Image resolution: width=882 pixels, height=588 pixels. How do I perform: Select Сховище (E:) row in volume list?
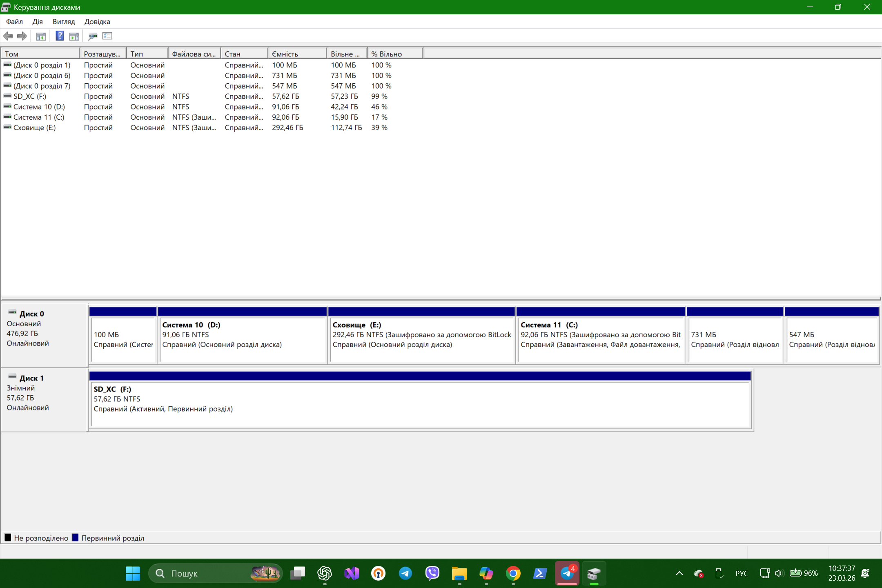coord(34,128)
